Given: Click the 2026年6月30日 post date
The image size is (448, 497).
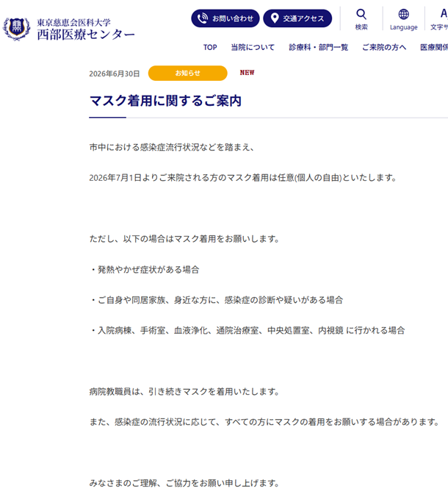Looking at the screenshot, I should tap(115, 74).
